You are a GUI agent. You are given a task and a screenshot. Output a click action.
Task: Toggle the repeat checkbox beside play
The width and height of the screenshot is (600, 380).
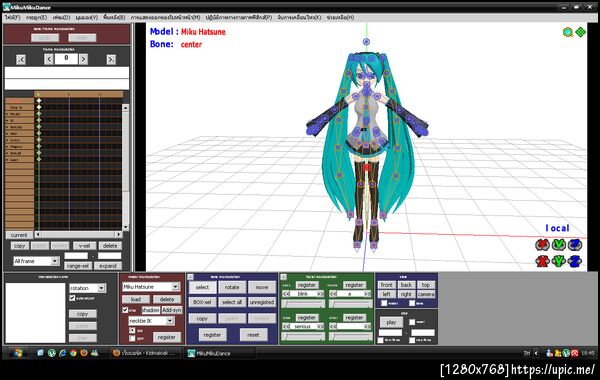pyautogui.click(x=412, y=322)
